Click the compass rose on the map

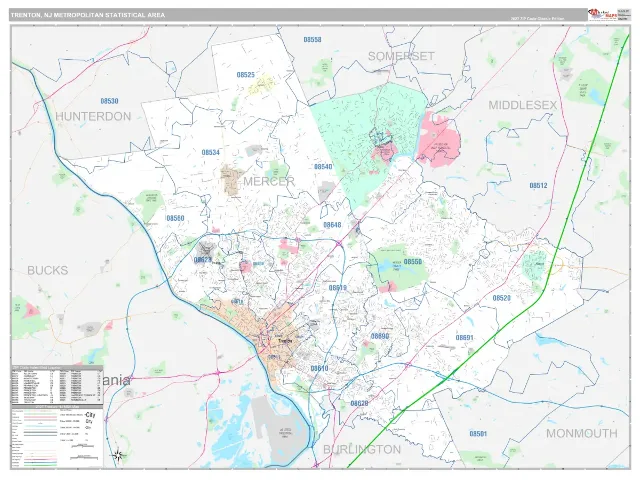click(118, 455)
